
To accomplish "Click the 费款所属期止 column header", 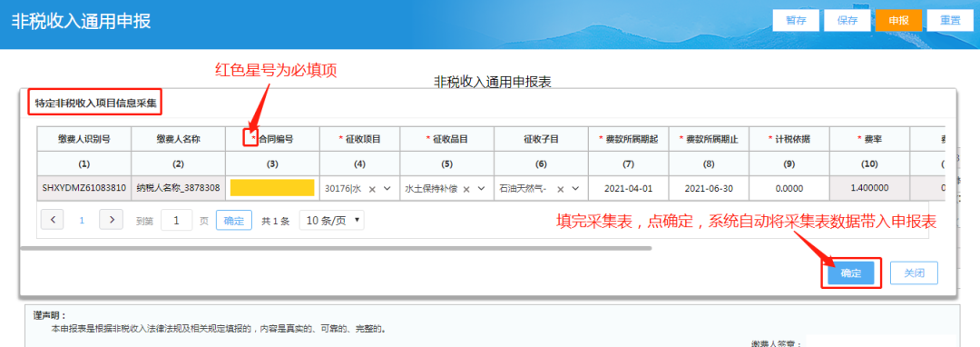I will tap(710, 139).
